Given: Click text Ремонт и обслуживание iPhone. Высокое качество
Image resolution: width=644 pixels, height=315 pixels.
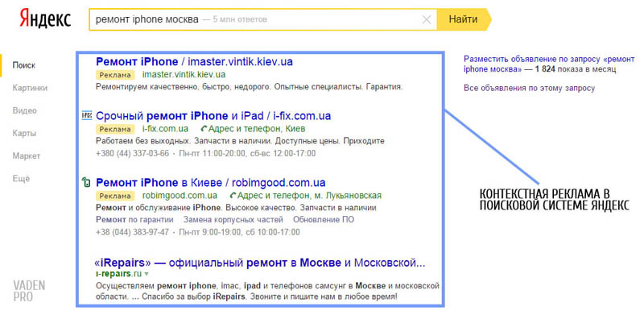Looking at the screenshot, I should [196, 207].
